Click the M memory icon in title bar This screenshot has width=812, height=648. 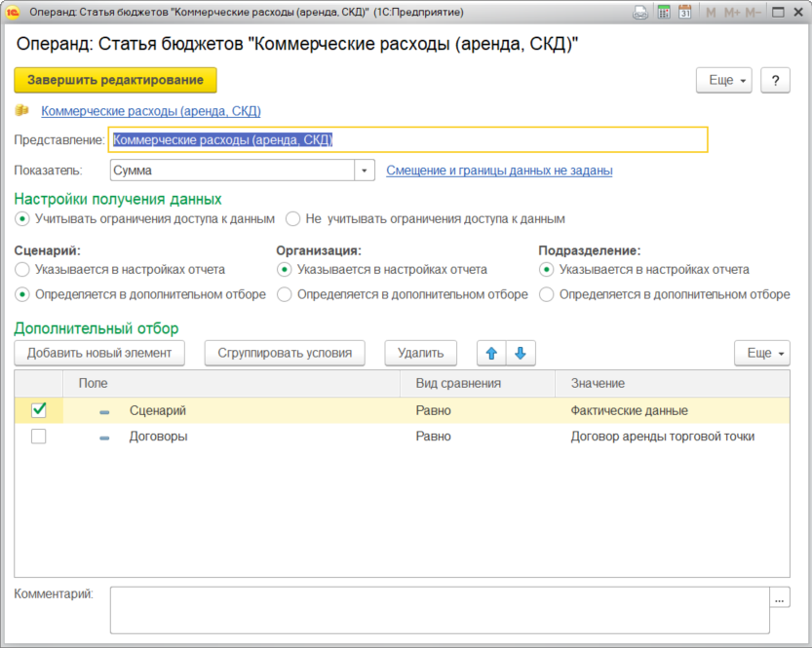click(711, 13)
